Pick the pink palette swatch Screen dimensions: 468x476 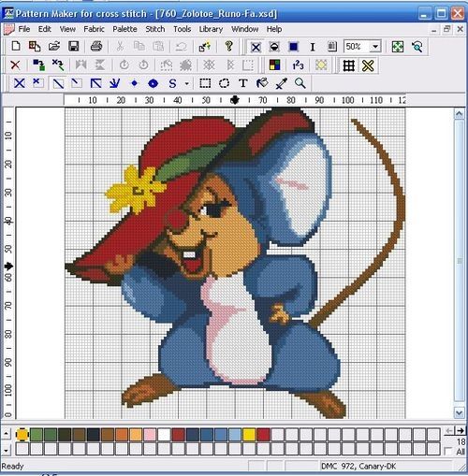point(150,435)
